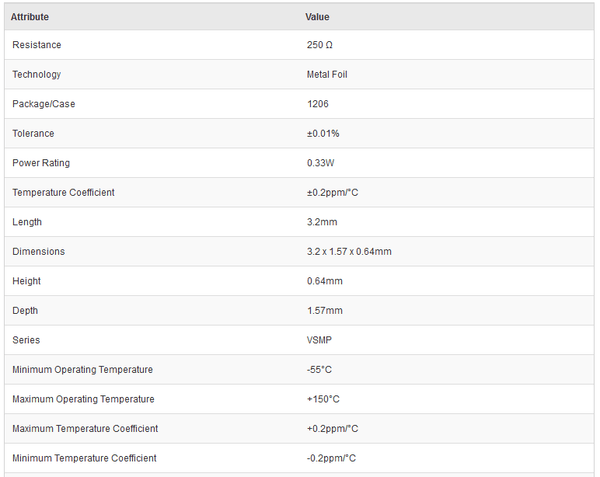Click the Attribute column header
The image size is (600, 477).
(x=30, y=17)
